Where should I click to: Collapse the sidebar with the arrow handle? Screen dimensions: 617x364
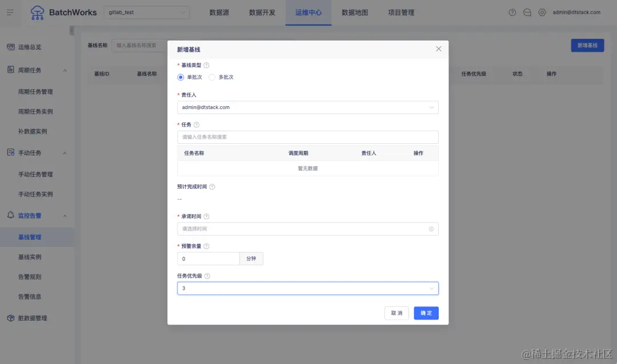(72, 31)
